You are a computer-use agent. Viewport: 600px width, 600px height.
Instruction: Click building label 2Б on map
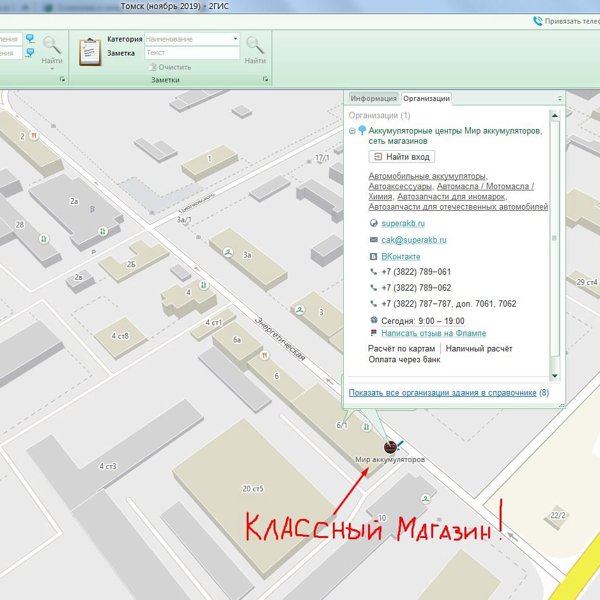click(x=131, y=264)
